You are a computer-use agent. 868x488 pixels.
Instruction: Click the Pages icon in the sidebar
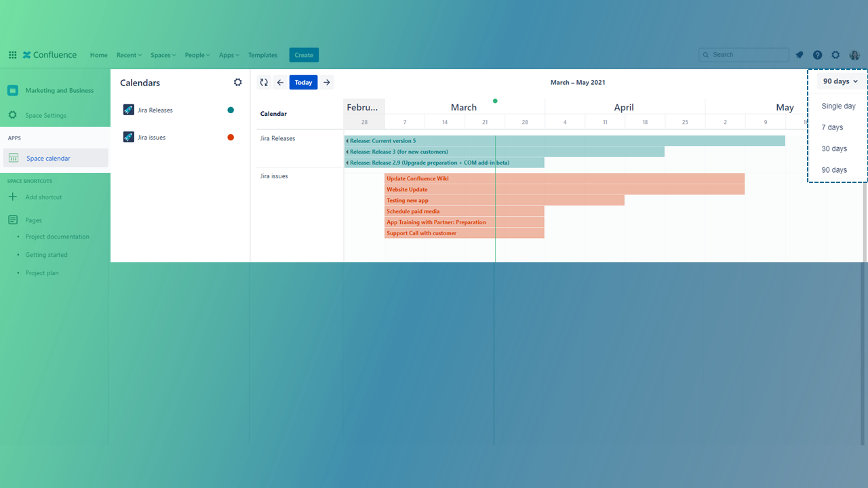coord(14,220)
